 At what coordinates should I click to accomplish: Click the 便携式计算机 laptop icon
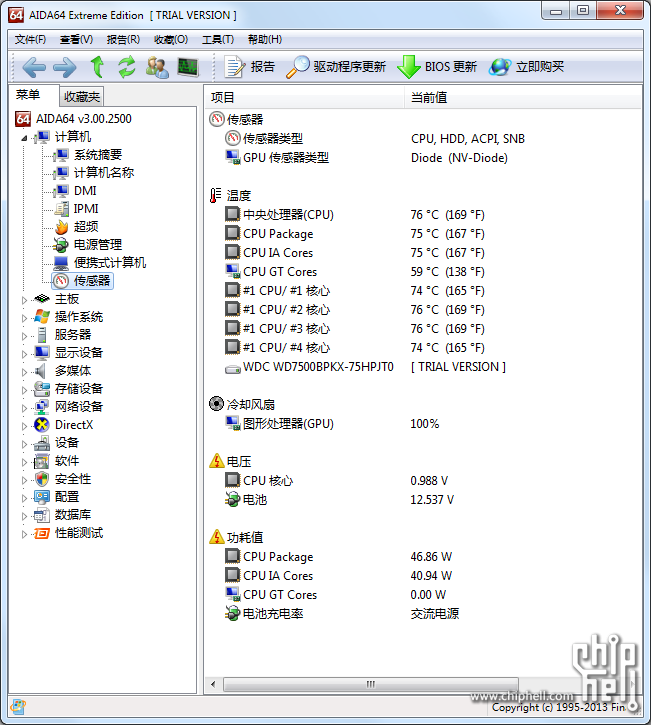(x=61, y=263)
